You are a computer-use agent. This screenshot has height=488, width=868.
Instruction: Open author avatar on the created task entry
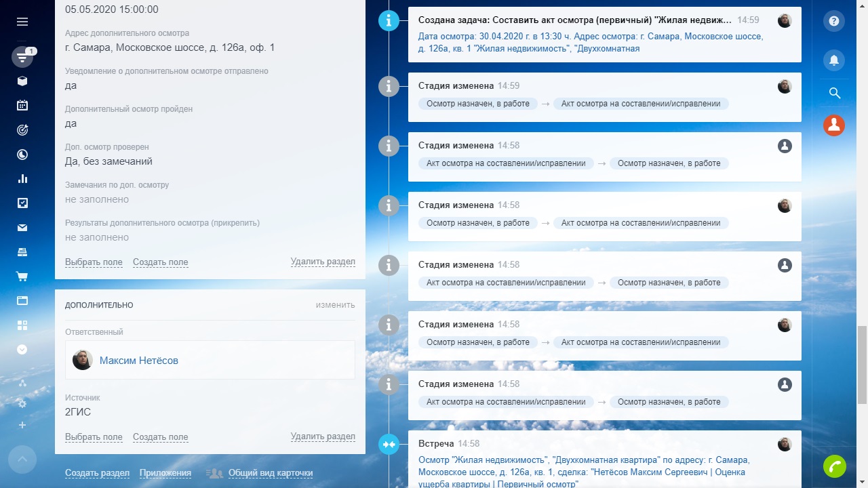pos(785,20)
